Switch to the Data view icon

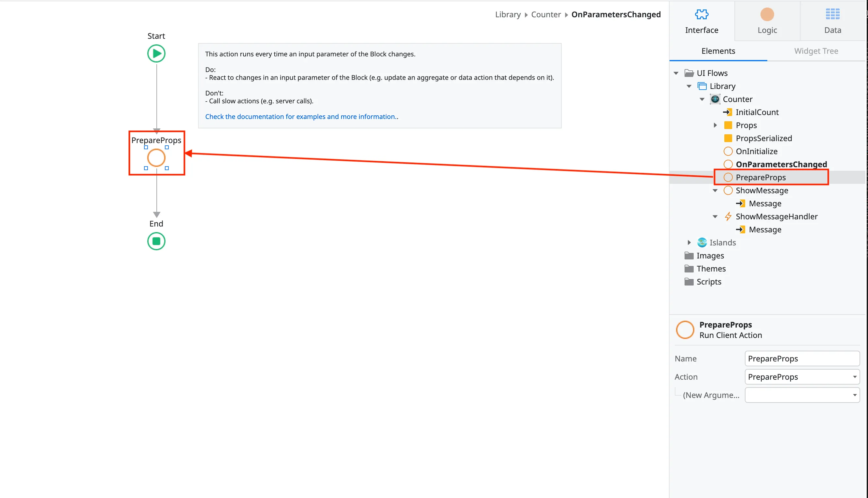coord(832,14)
